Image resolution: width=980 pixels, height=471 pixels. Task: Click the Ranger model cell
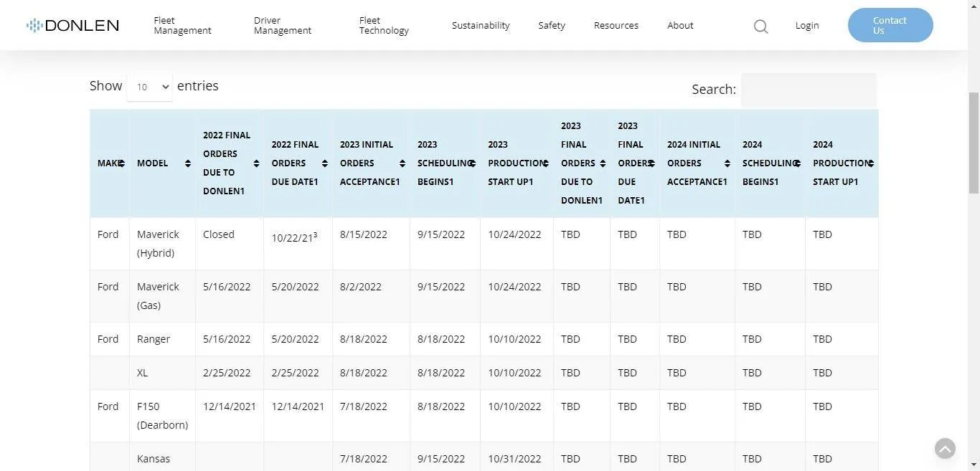(x=162, y=339)
